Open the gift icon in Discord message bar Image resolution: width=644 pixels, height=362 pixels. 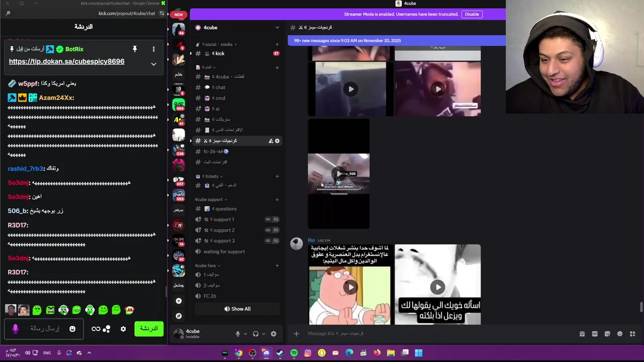582,333
